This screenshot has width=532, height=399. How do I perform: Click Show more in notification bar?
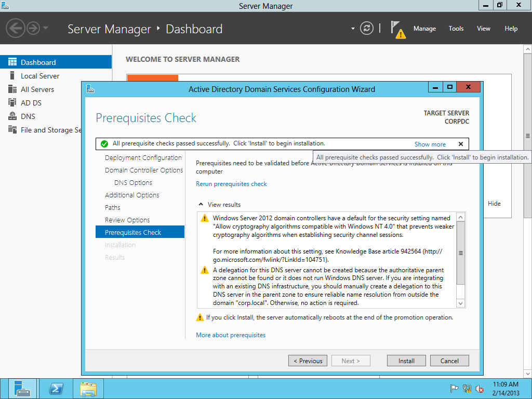(x=430, y=144)
